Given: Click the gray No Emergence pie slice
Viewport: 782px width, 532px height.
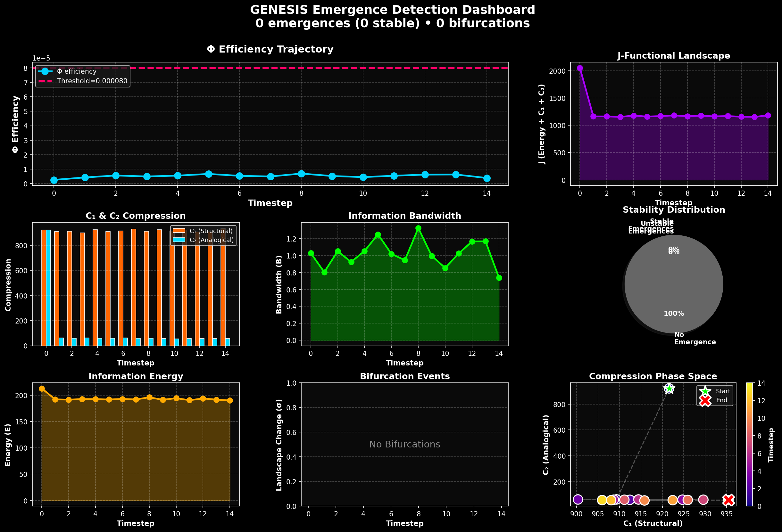Looking at the screenshot, I should tap(674, 286).
